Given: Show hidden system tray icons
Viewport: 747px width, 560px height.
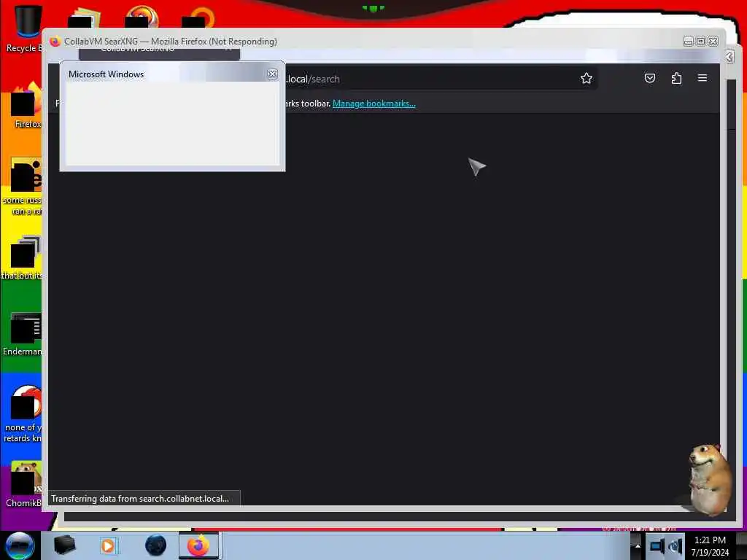Looking at the screenshot, I should [638, 546].
